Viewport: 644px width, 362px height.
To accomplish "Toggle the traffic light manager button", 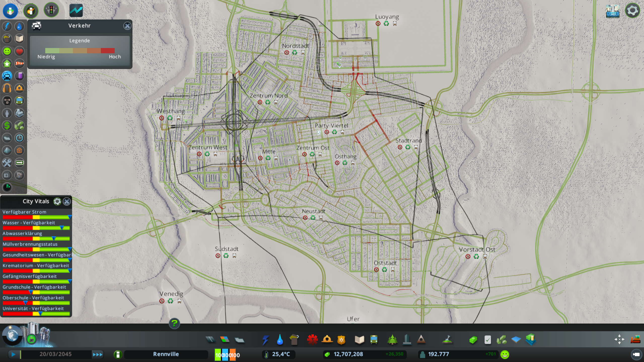I will 51,10.
